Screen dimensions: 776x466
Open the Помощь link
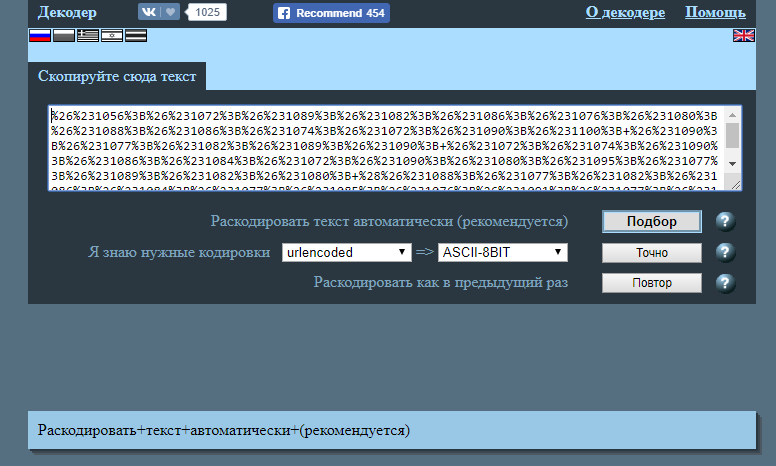coord(715,13)
